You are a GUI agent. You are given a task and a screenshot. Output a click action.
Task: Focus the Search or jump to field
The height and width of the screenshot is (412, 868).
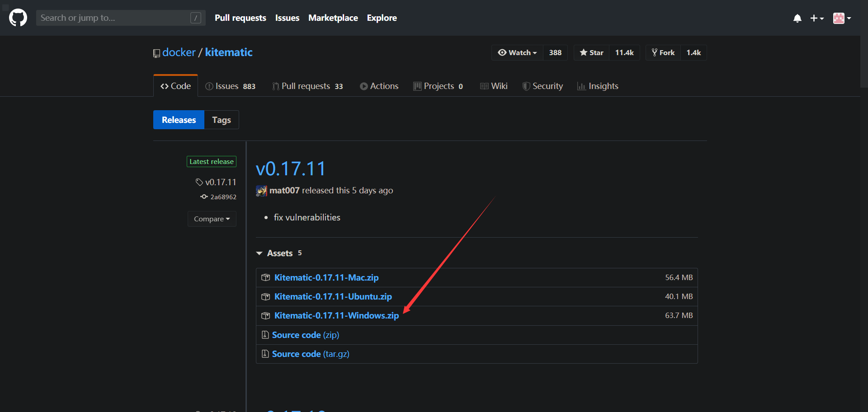click(x=121, y=18)
